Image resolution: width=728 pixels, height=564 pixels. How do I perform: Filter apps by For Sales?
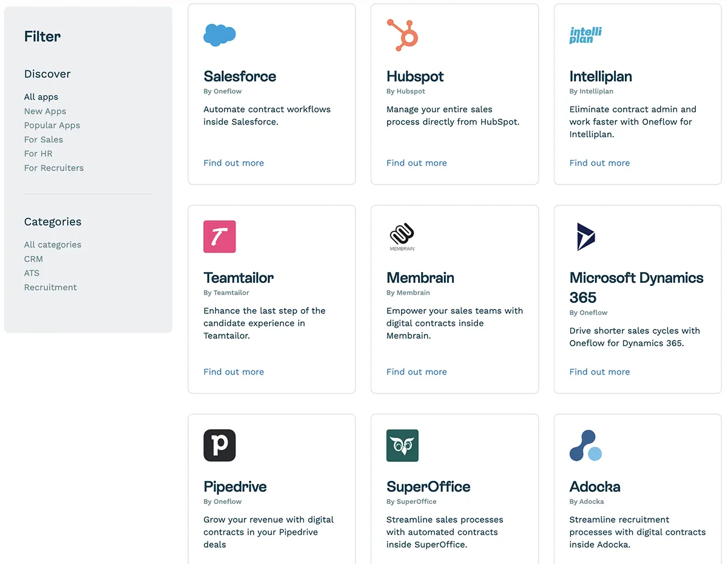click(x=44, y=140)
